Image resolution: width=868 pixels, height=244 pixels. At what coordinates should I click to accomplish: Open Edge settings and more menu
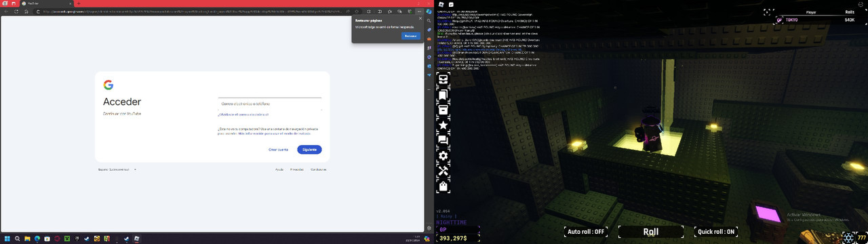click(419, 12)
